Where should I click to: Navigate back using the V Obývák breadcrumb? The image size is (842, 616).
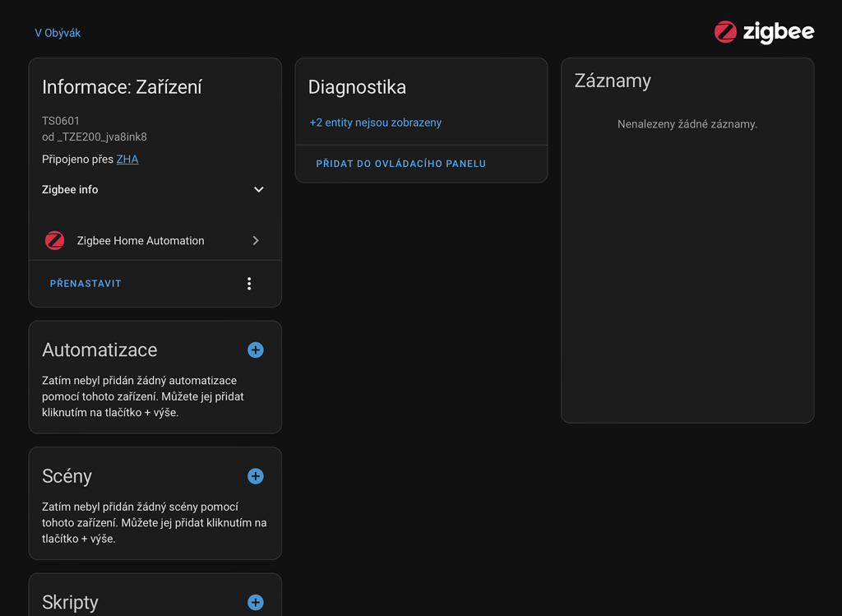click(x=58, y=32)
